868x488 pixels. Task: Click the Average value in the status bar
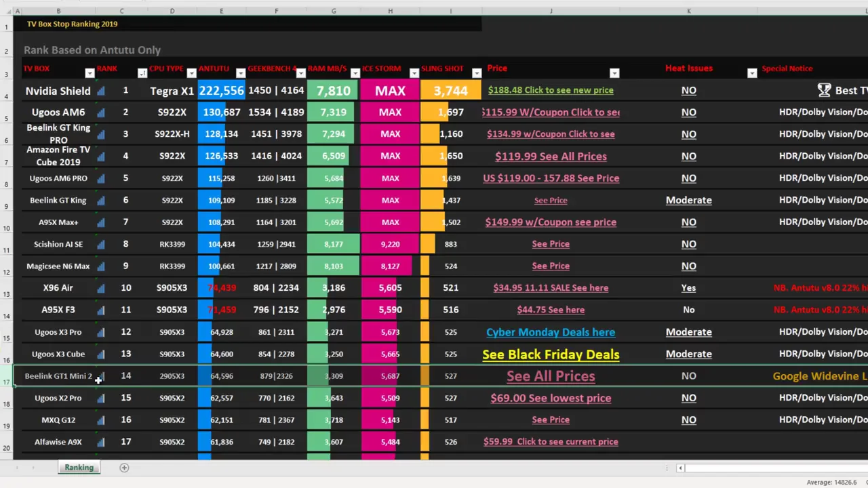[831, 483]
